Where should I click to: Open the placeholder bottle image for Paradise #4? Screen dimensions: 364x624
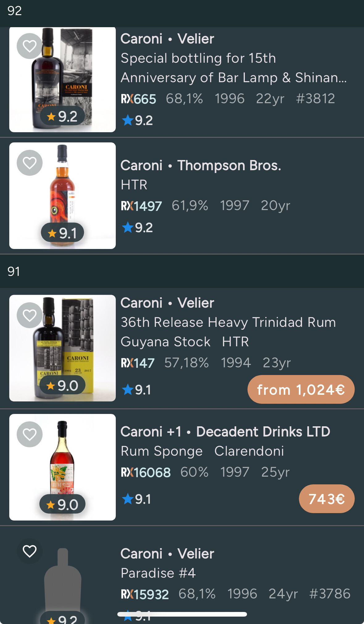(62, 581)
